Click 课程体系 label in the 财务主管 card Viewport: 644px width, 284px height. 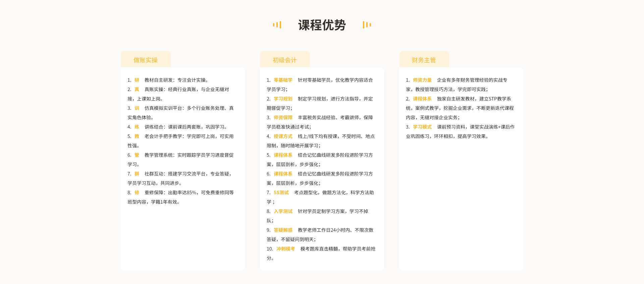point(422,99)
